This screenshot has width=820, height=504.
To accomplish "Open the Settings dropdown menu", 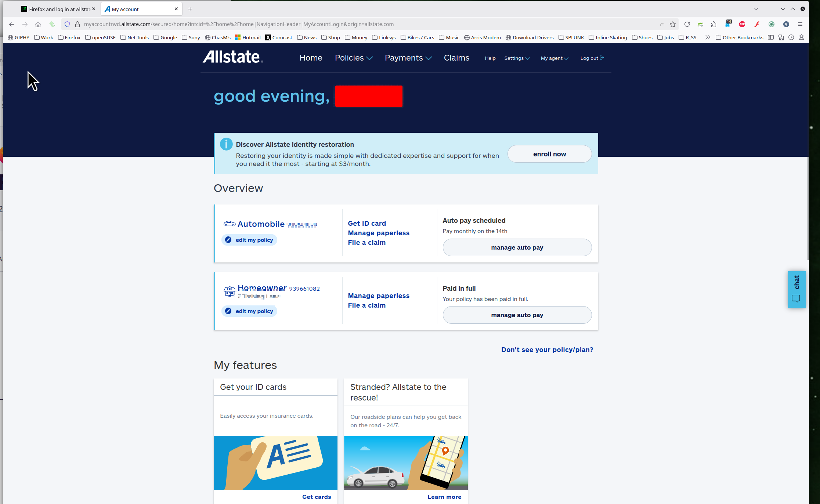I will point(517,58).
